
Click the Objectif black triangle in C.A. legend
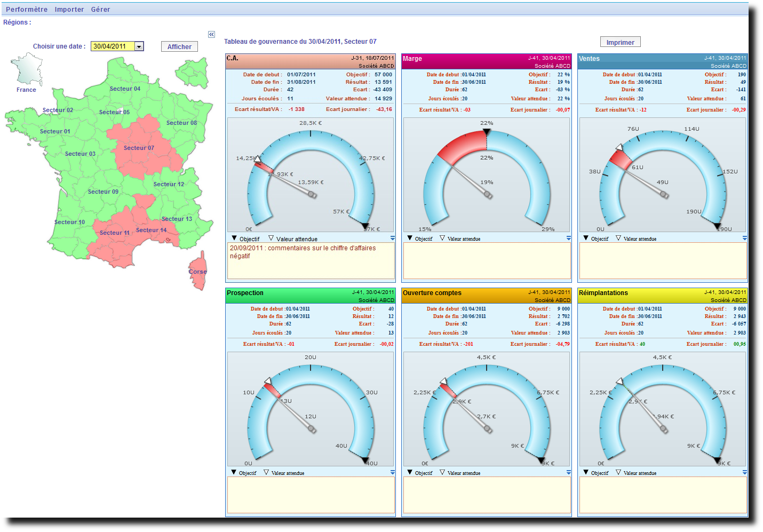point(234,238)
